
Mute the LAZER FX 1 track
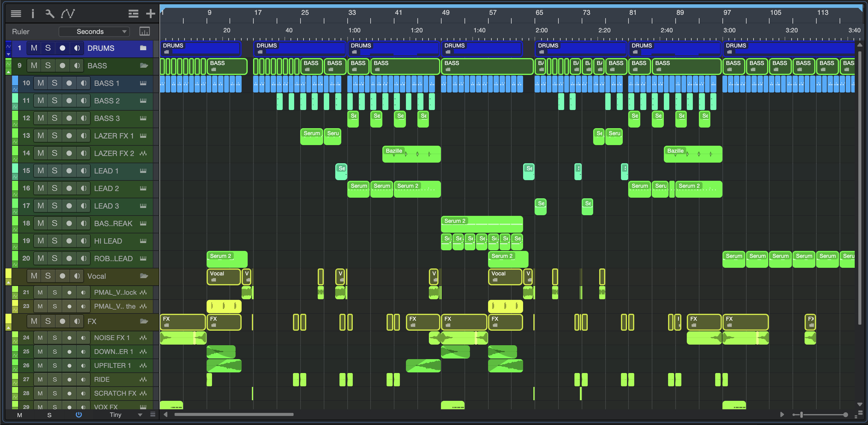(41, 136)
